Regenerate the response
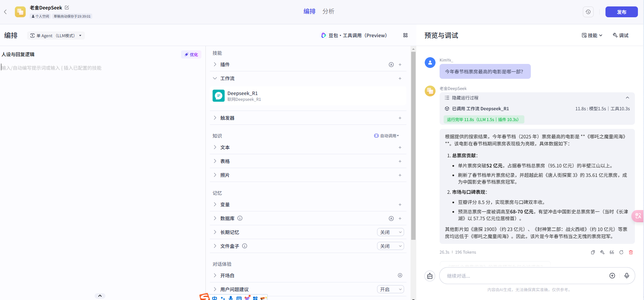This screenshot has height=300, width=644. click(621, 252)
